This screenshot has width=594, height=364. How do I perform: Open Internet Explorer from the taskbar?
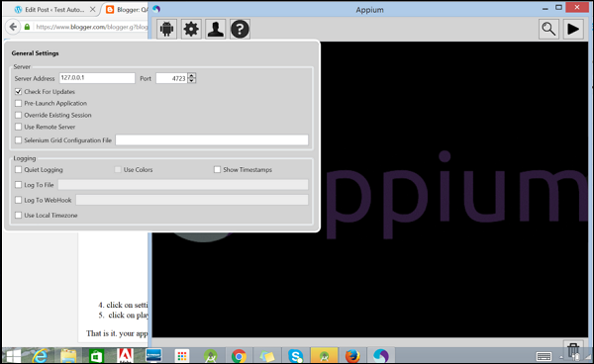click(41, 356)
